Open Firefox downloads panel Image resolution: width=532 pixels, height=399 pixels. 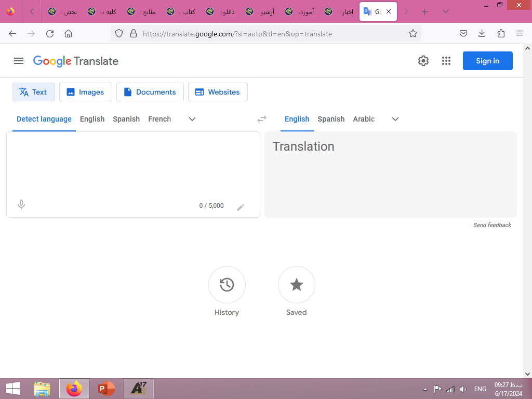tap(482, 33)
